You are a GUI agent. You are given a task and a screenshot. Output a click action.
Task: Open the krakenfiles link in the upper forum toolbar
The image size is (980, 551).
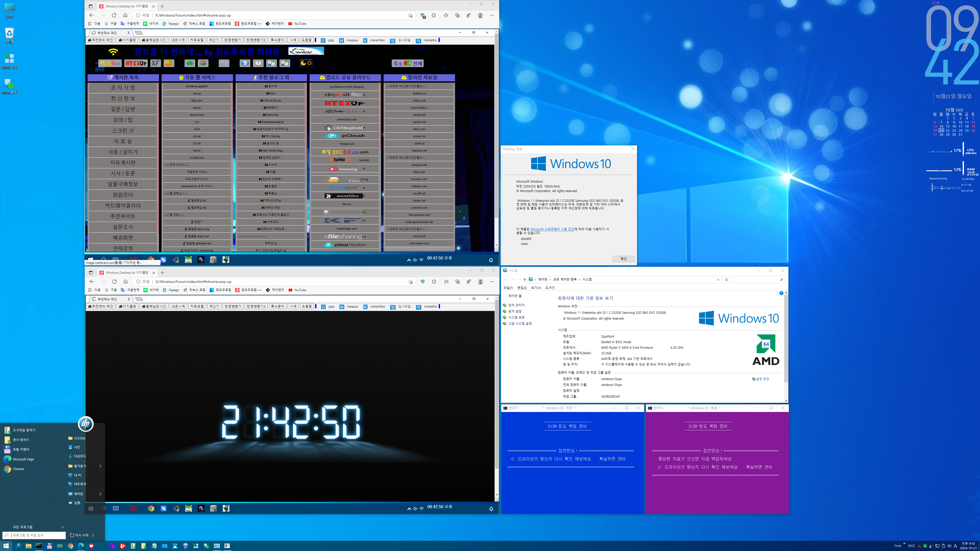(374, 40)
